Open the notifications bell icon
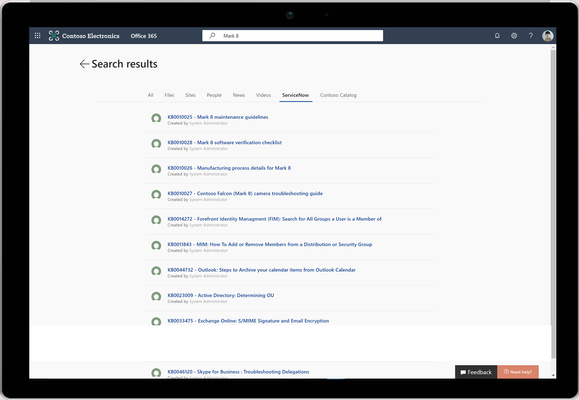 497,36
